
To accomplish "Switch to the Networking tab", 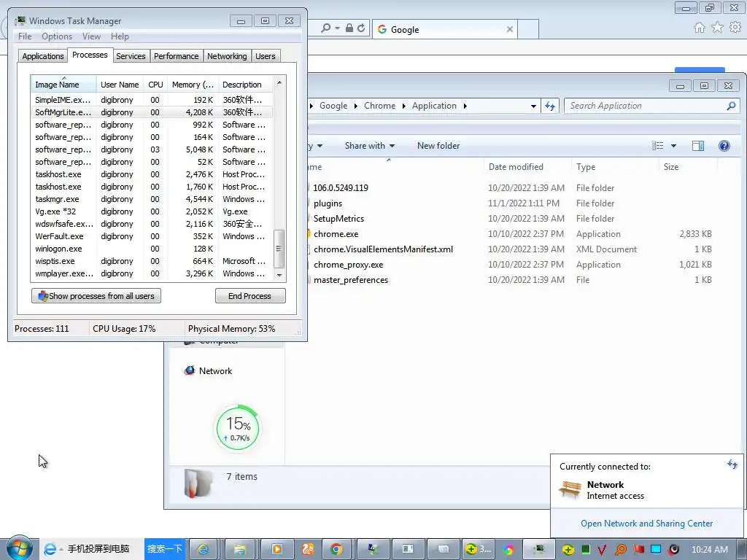I will (227, 56).
